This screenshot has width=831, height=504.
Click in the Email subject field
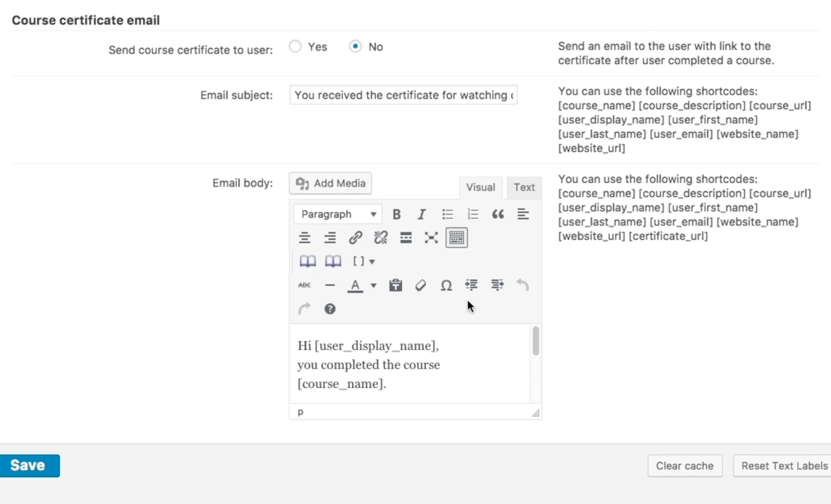[403, 95]
